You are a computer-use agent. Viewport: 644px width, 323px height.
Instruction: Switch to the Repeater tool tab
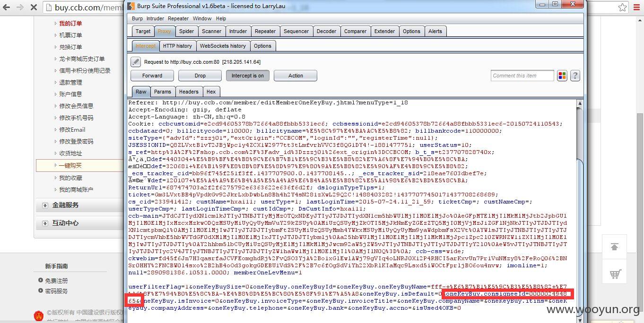point(265,31)
